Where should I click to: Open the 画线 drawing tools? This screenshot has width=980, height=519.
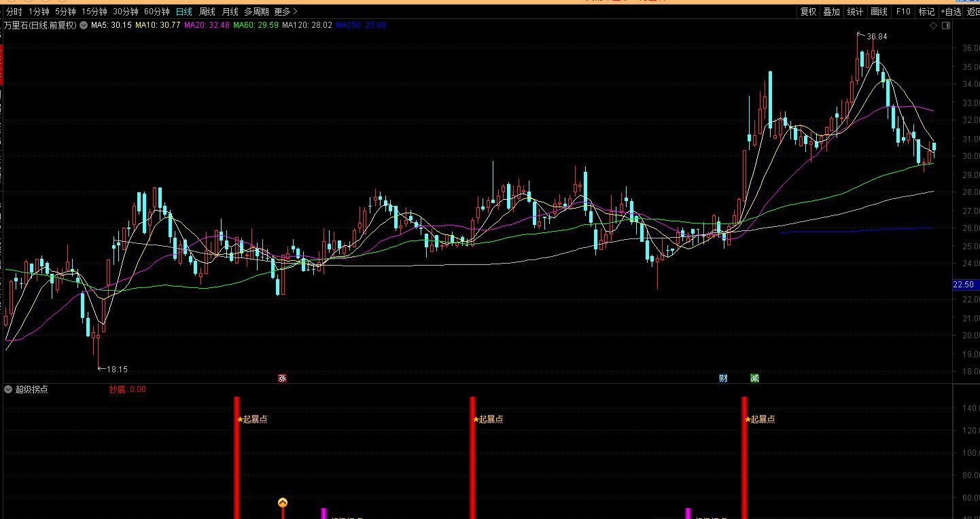point(879,12)
